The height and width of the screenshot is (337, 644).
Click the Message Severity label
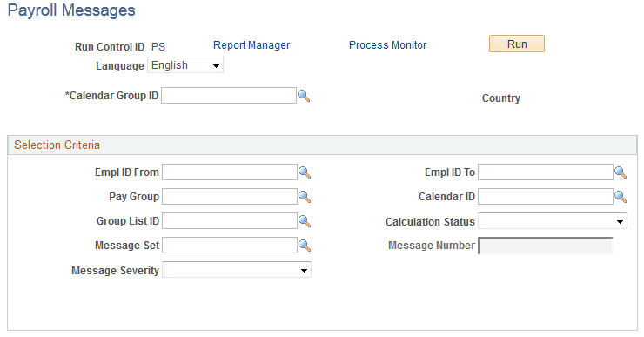tap(115, 271)
